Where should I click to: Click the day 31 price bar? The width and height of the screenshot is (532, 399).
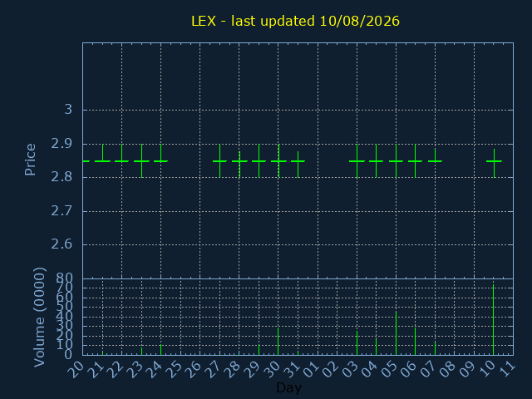[298, 165]
